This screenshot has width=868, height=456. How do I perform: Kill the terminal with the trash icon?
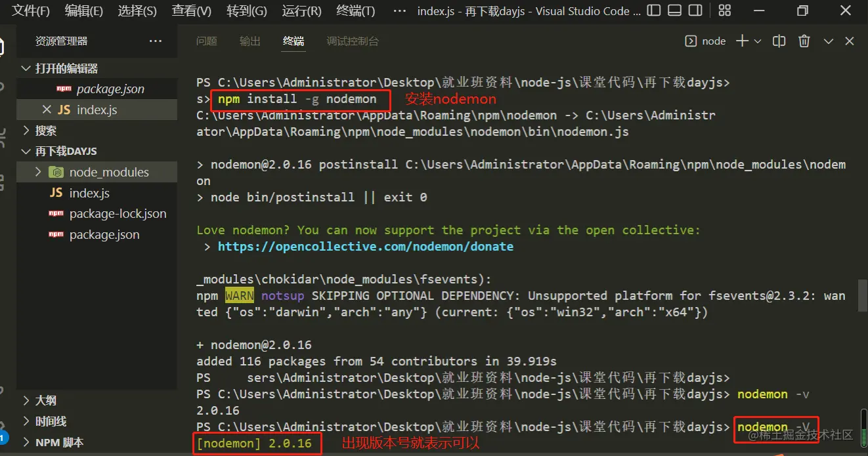tap(804, 41)
